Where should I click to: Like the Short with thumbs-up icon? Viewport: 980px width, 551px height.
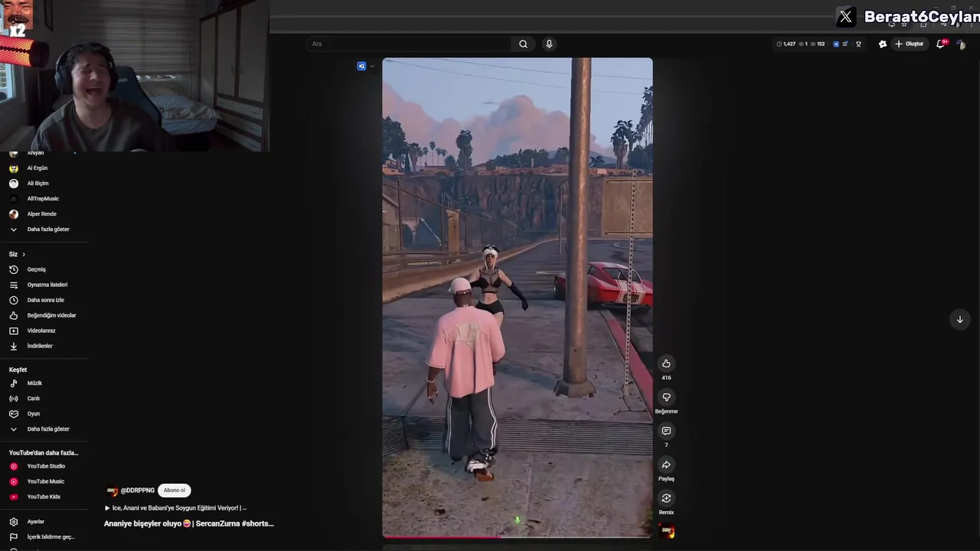pyautogui.click(x=666, y=364)
